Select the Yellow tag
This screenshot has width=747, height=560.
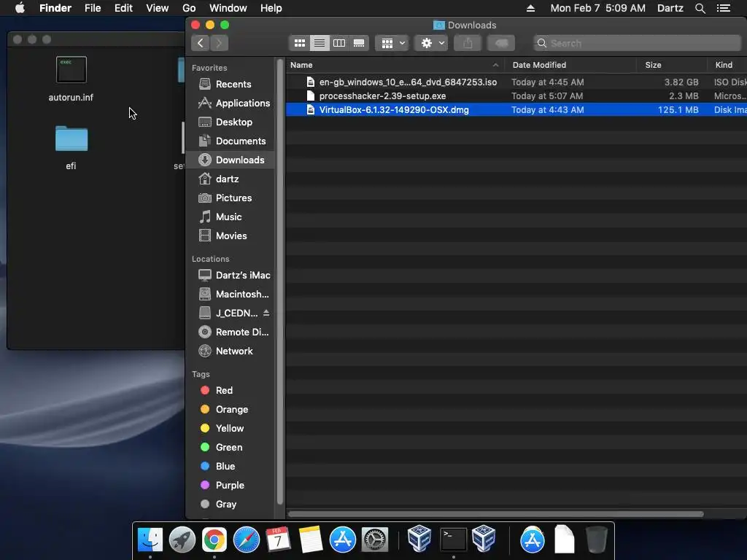[x=222, y=429]
